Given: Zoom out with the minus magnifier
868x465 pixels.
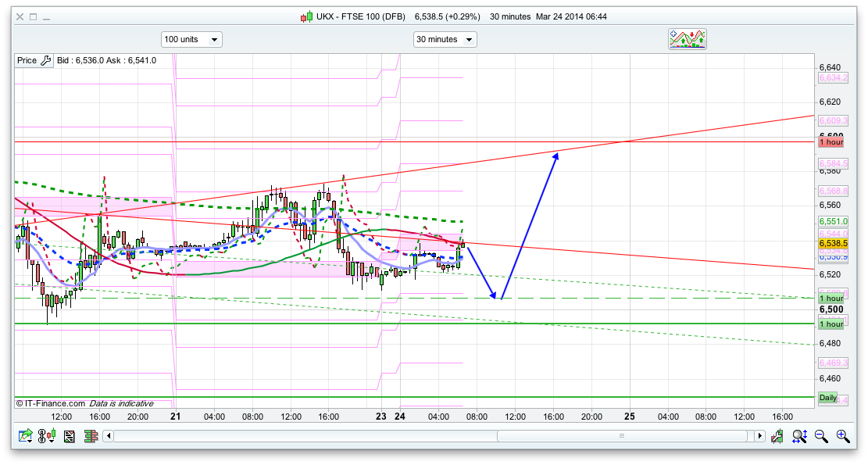Looking at the screenshot, I should [821, 436].
